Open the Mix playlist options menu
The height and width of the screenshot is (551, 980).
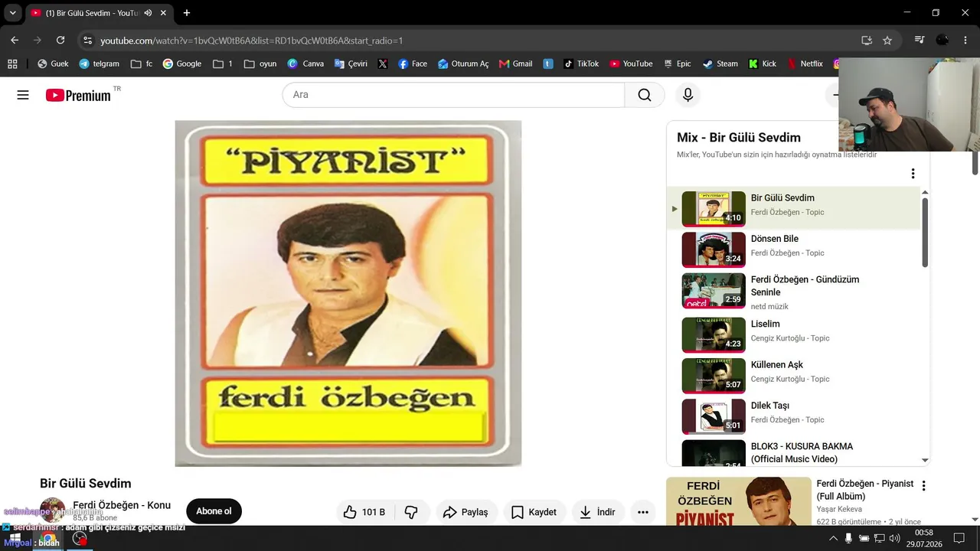pyautogui.click(x=913, y=174)
